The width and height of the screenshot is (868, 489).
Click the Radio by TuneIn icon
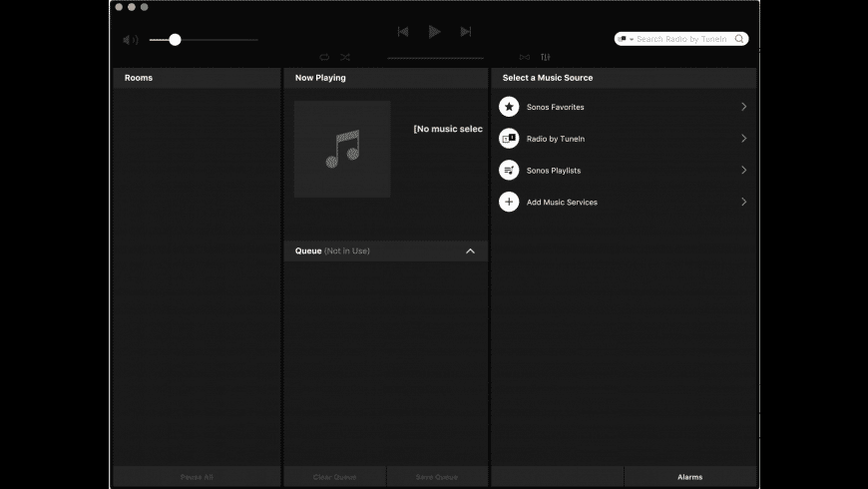click(x=509, y=139)
